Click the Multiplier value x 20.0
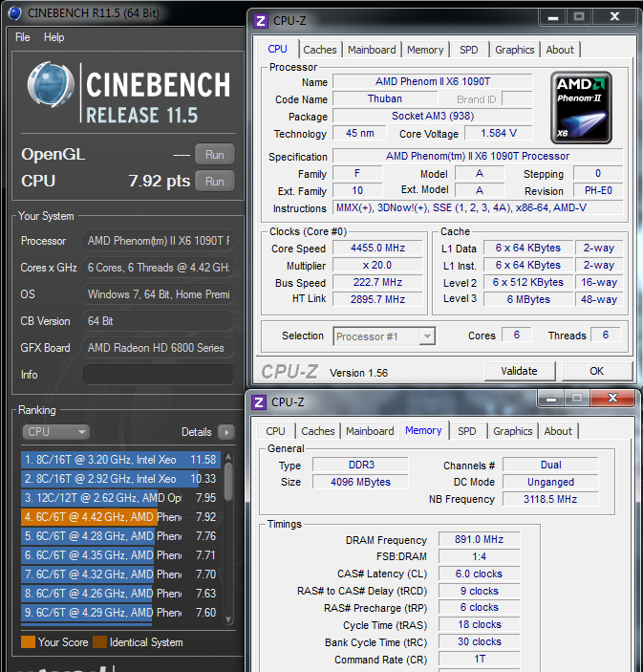 377,266
